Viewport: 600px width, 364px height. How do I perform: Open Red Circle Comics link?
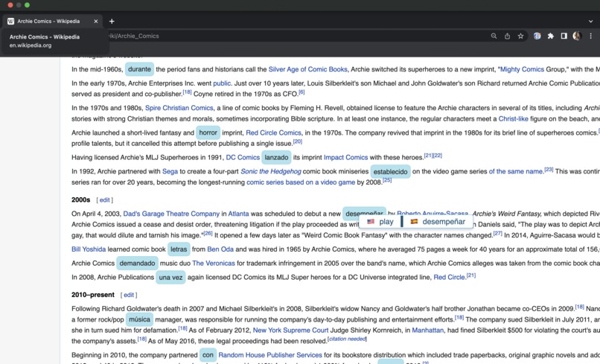pyautogui.click(x=274, y=132)
